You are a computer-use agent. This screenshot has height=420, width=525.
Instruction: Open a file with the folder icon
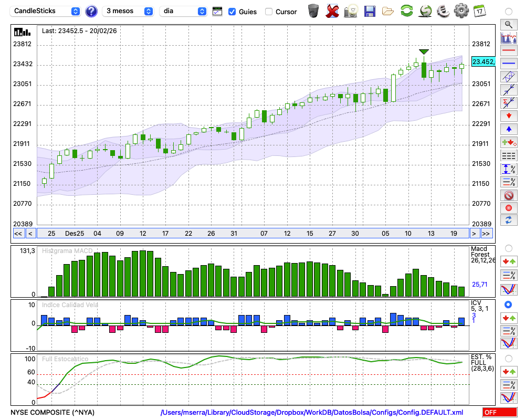coord(388,12)
